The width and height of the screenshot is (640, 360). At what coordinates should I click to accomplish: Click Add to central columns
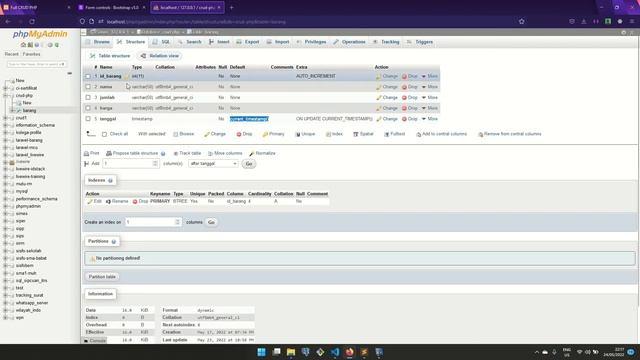tap(441, 134)
